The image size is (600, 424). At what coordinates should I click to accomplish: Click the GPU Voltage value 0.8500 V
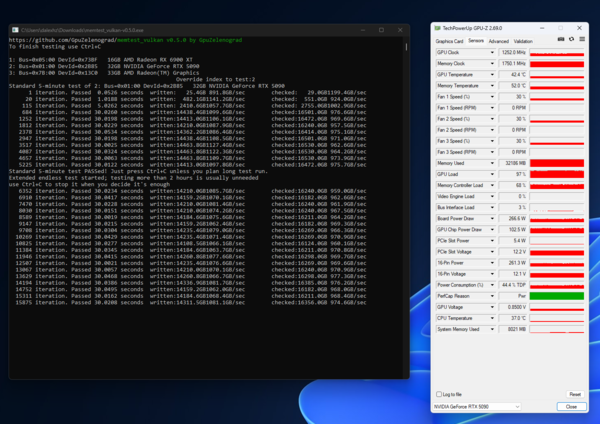513,307
